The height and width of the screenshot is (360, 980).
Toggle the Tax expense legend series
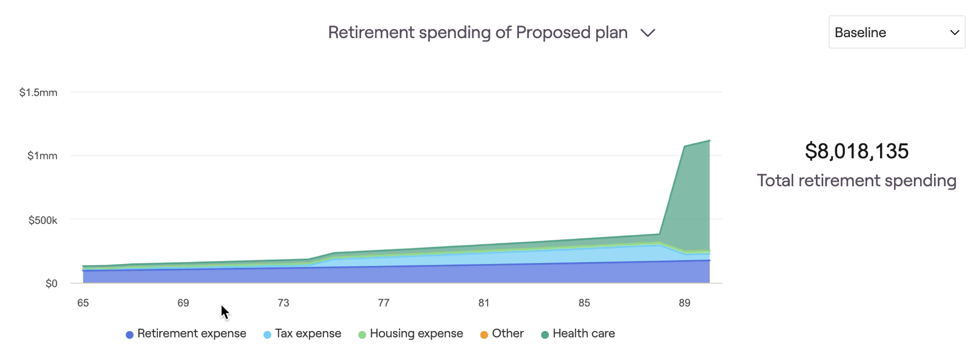(302, 334)
